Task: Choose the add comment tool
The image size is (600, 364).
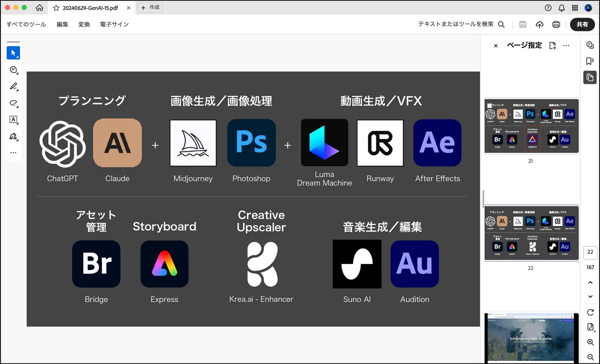Action: tap(13, 70)
